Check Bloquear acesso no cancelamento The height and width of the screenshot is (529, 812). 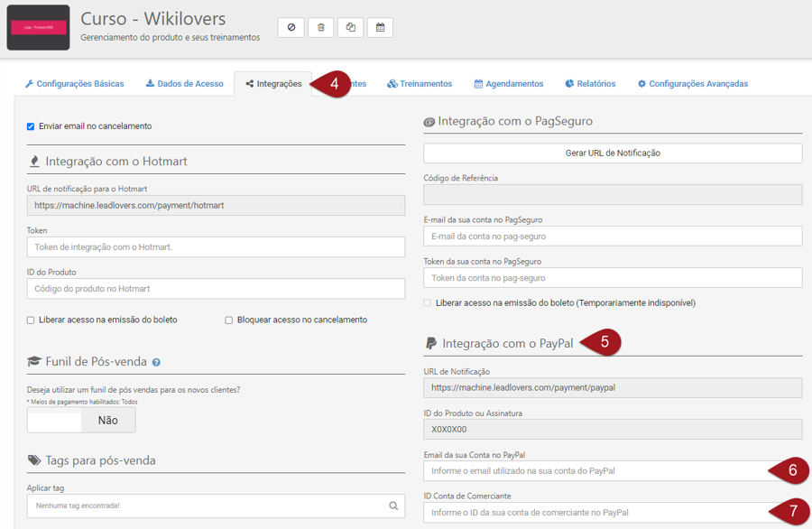[229, 320]
